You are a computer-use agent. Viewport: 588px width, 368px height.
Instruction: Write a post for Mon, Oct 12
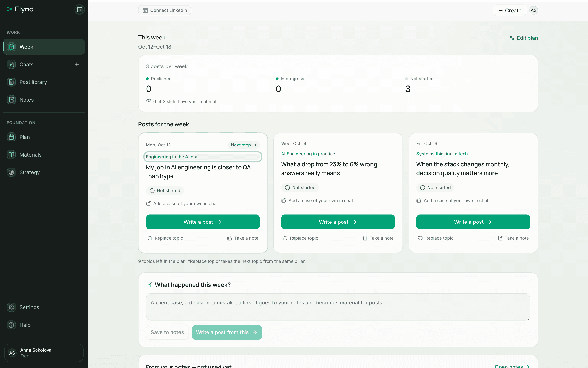(x=203, y=222)
